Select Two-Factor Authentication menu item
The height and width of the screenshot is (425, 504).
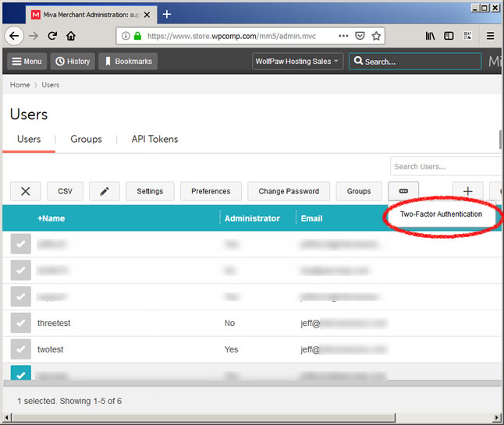coord(441,214)
